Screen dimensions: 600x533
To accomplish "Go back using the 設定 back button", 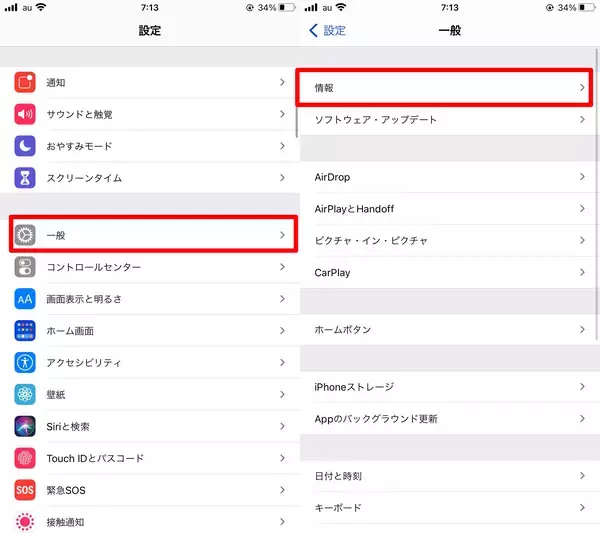I will [x=328, y=30].
